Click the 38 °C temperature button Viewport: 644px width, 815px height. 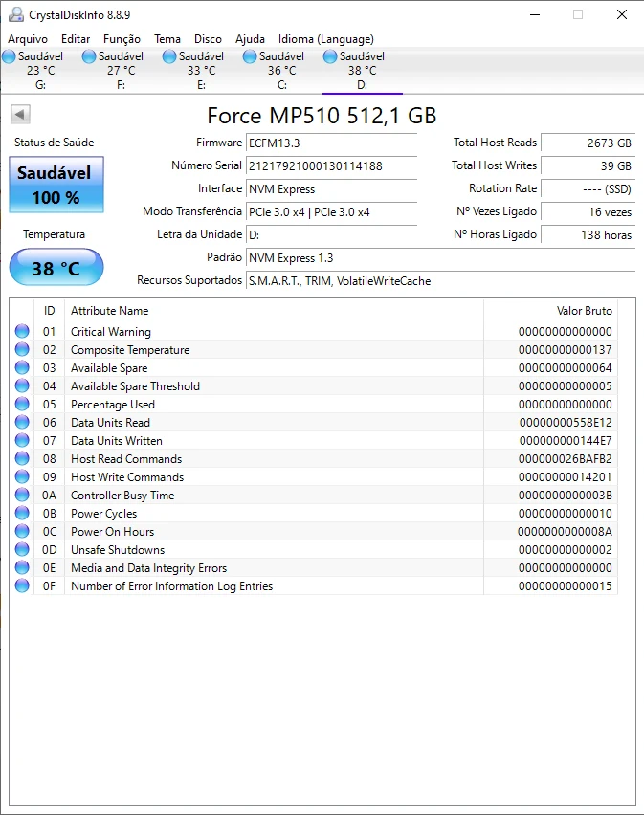point(56,267)
